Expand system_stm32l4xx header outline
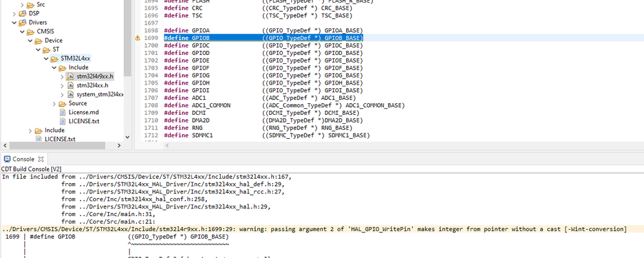Screen dimensions: 644x258 point(62,94)
